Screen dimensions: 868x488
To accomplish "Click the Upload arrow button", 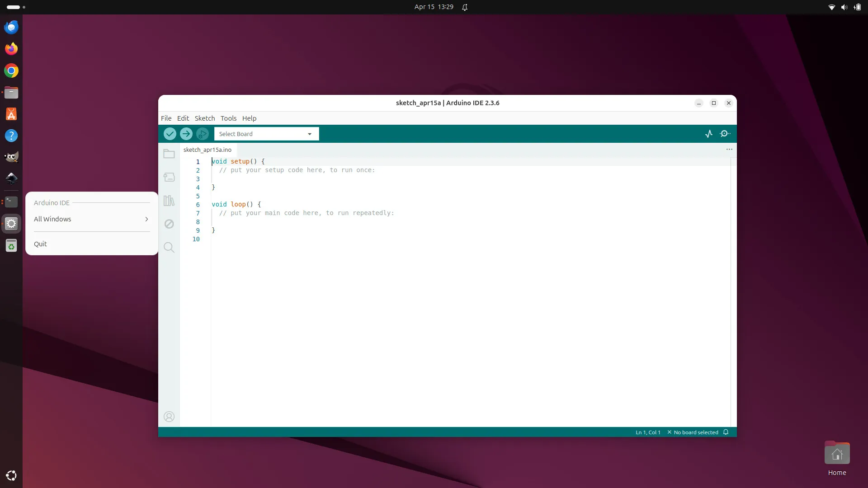I will [186, 134].
